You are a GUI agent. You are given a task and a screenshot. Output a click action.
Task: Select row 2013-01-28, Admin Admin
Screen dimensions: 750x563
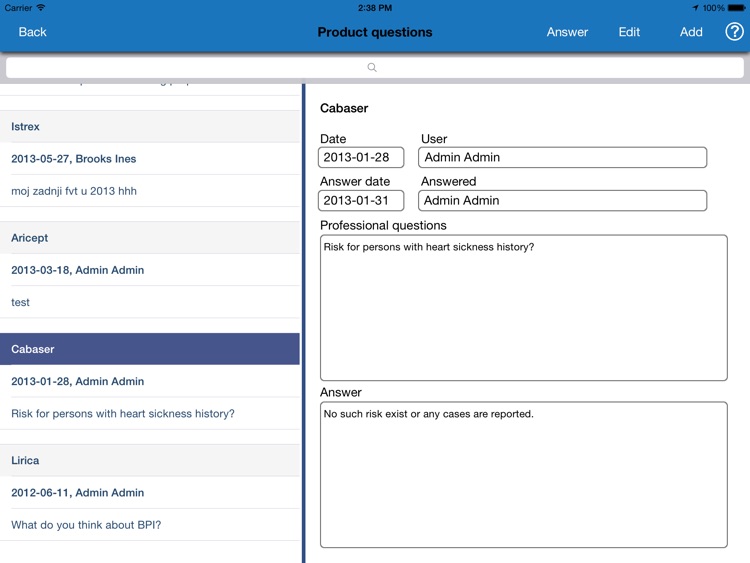(150, 381)
